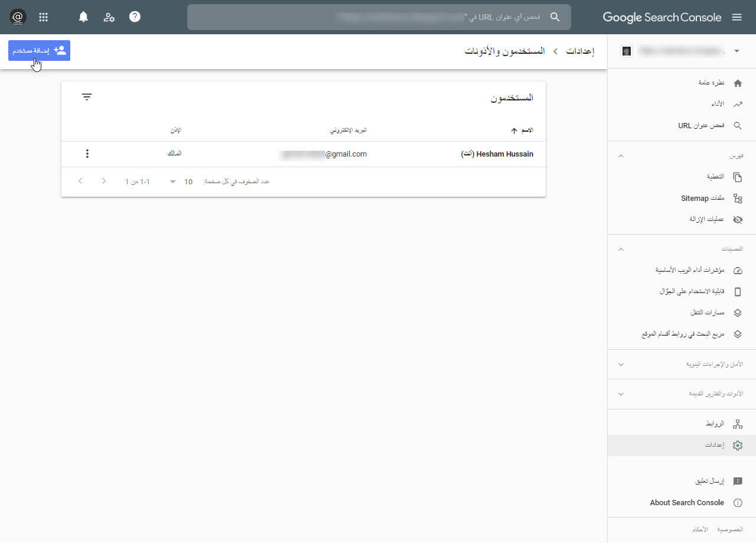Show notifications bell
This screenshot has width=756, height=543.
[83, 17]
